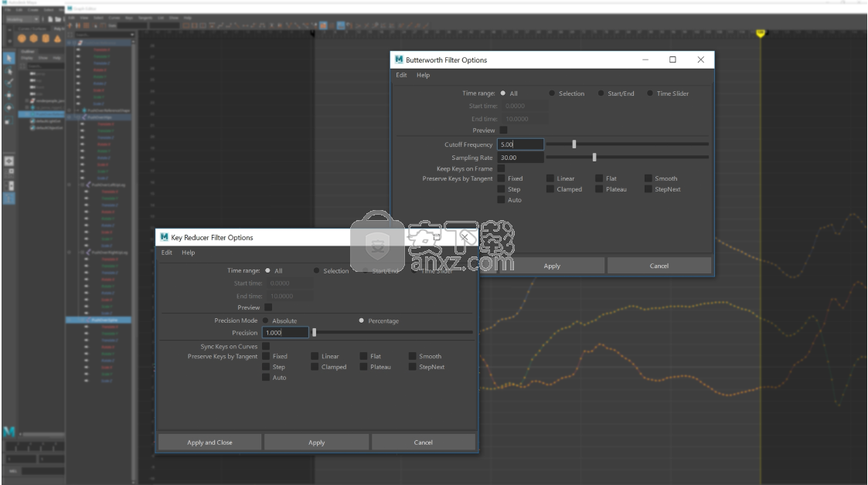
Task: Create a polygon cylinder from the shelf
Action: pyautogui.click(x=46, y=39)
